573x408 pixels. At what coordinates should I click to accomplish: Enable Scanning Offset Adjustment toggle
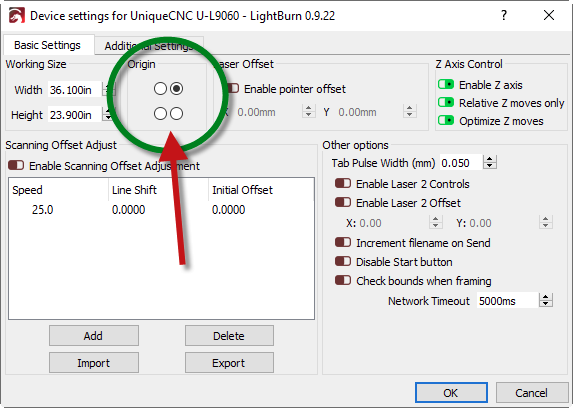point(16,165)
